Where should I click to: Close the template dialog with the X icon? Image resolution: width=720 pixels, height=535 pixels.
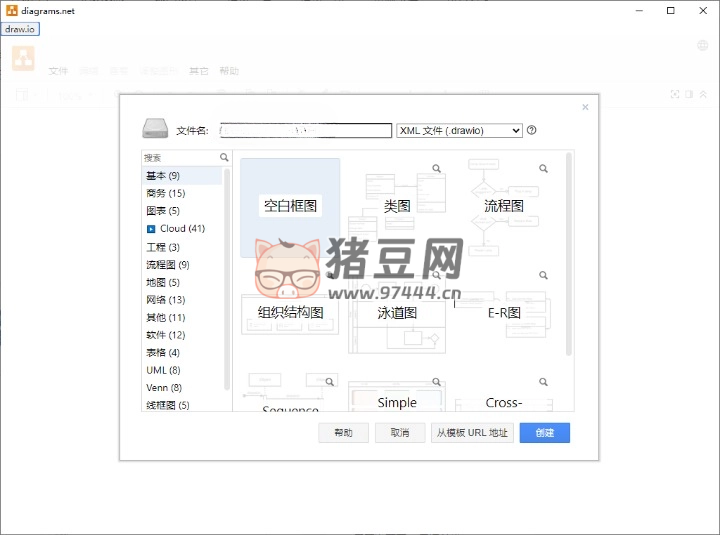point(585,107)
